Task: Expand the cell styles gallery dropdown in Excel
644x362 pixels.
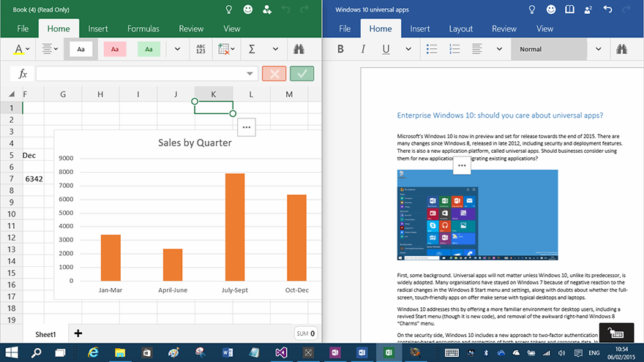Action: click(x=177, y=49)
